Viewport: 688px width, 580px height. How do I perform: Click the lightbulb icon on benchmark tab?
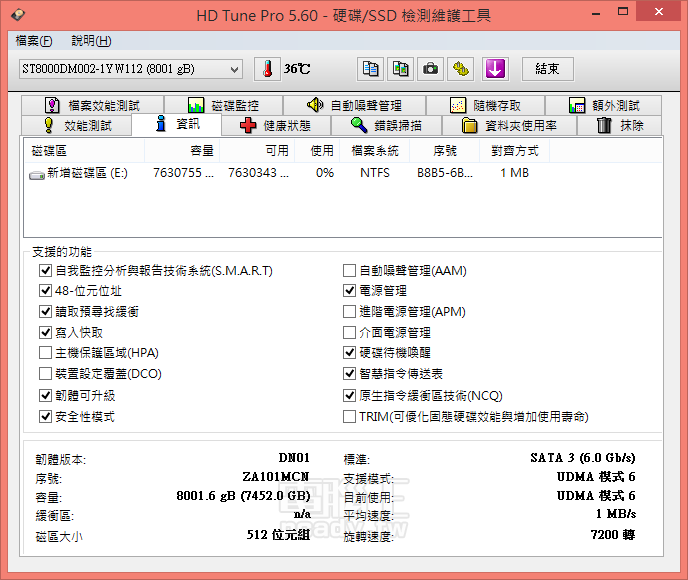point(49,125)
